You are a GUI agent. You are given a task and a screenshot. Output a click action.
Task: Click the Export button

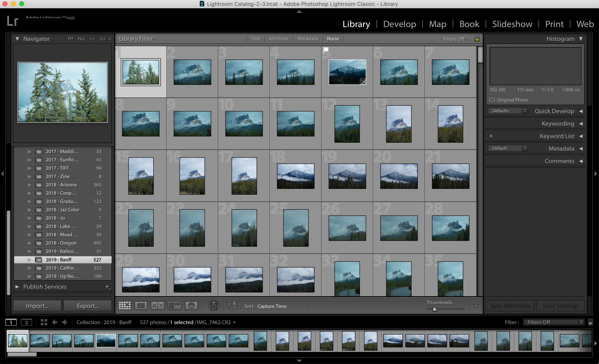tap(88, 306)
